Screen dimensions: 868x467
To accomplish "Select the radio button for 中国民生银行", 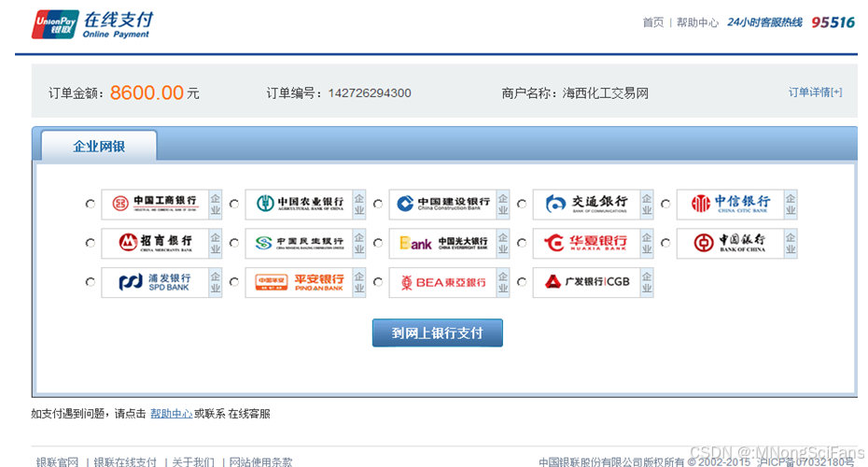I will (234, 243).
